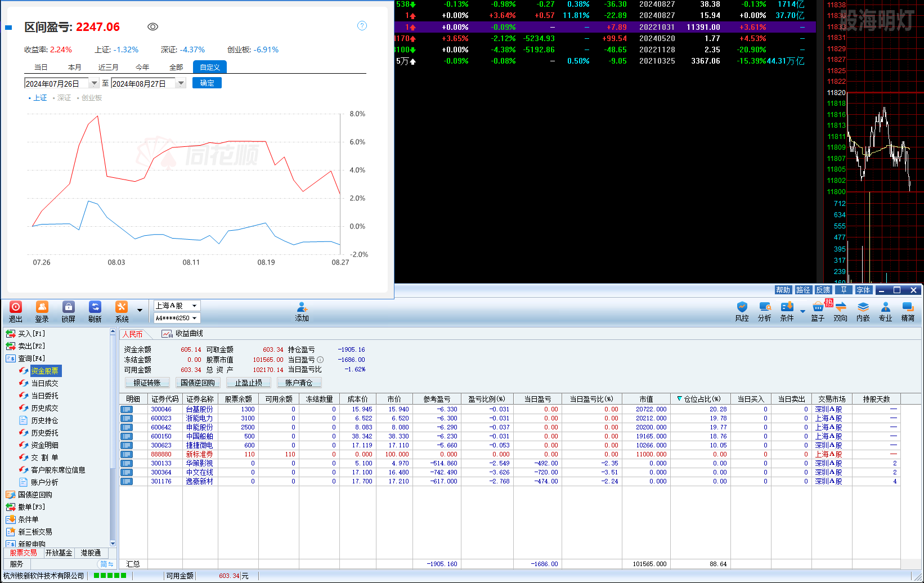The height and width of the screenshot is (583, 924).
Task: Toggle 上证 index line in chart legend
Action: (38, 98)
